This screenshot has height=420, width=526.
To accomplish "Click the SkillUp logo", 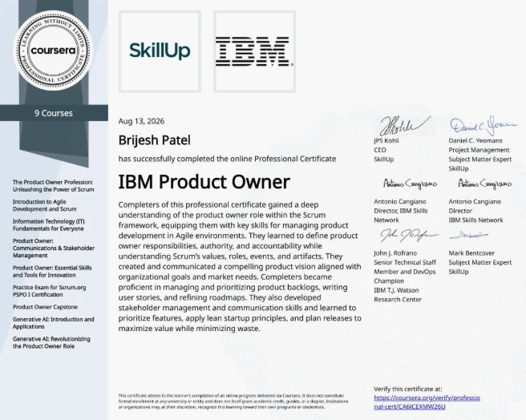I will (160, 51).
